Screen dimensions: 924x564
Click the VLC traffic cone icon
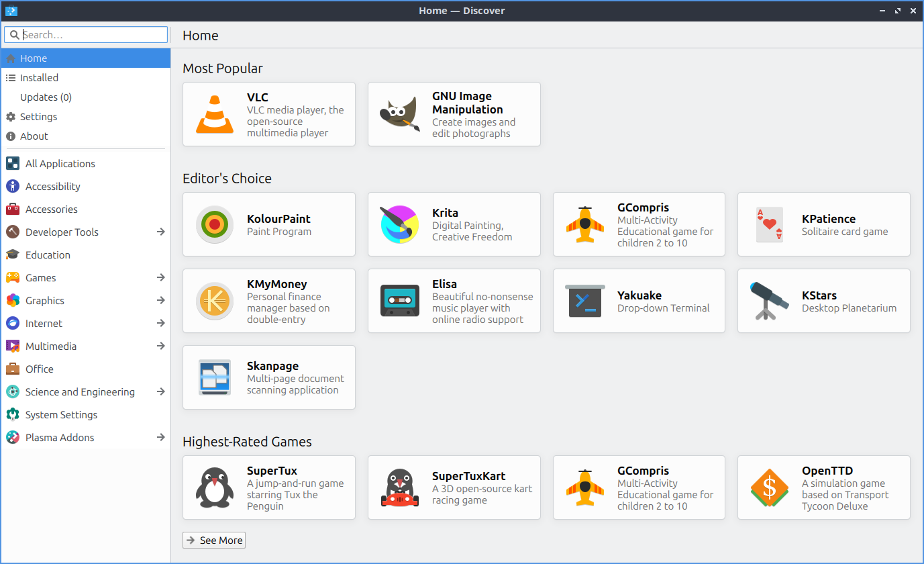tap(215, 115)
